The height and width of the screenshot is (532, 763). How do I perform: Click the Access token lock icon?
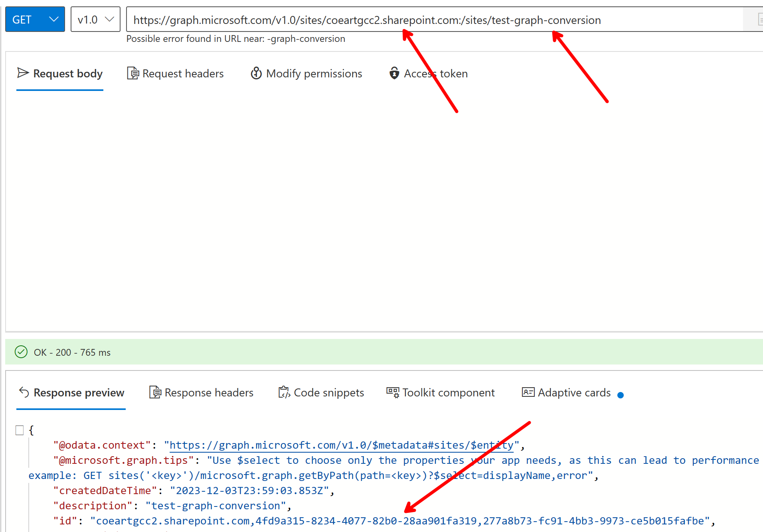(x=394, y=73)
